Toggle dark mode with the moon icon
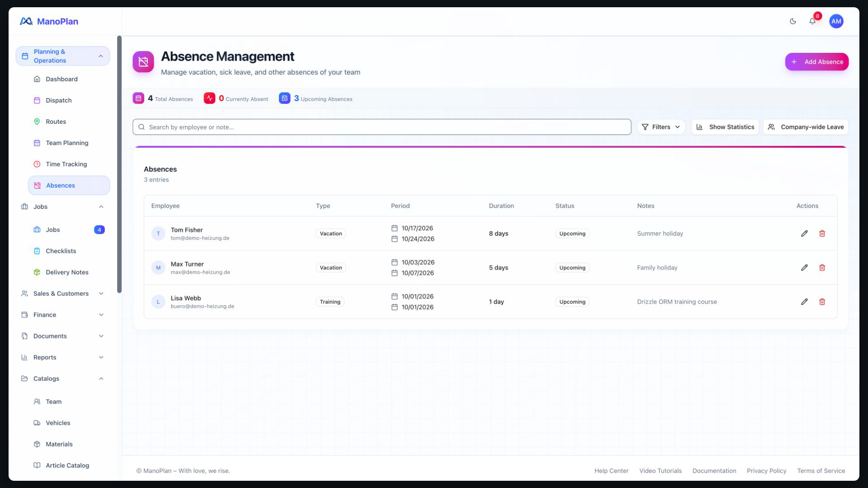This screenshot has height=488, width=868. click(x=793, y=21)
